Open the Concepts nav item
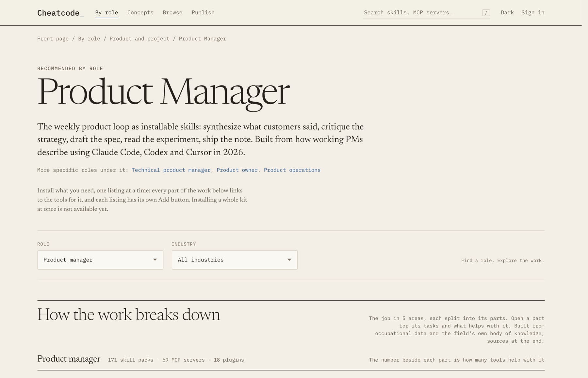This screenshot has width=588, height=378. point(140,12)
